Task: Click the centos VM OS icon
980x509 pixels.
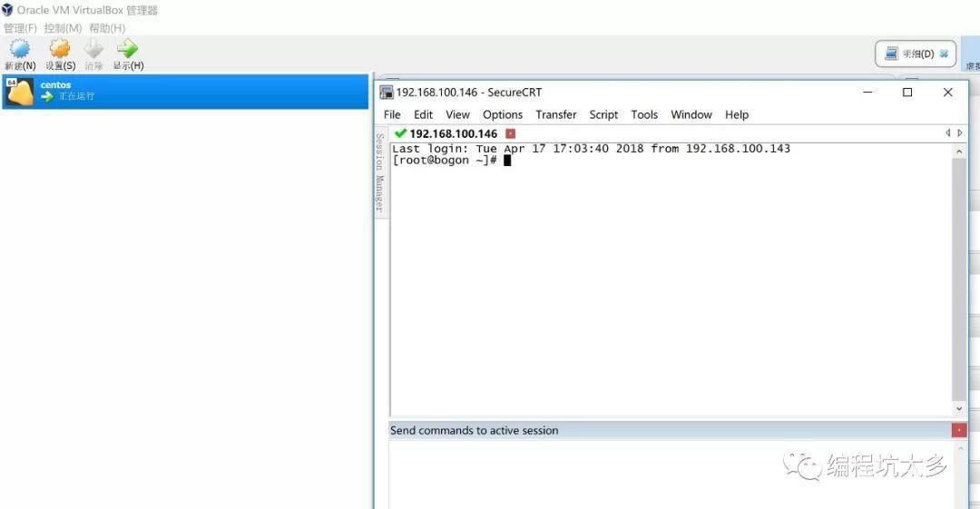Action: [x=19, y=92]
